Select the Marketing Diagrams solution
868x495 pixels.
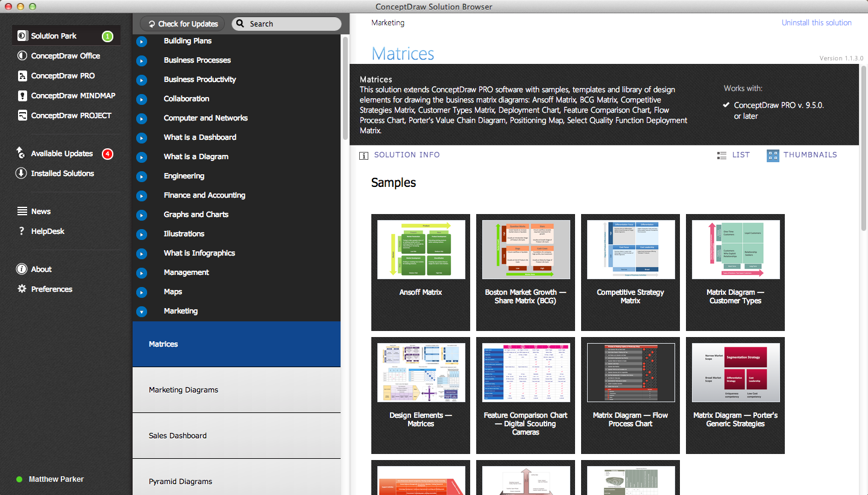pos(236,390)
